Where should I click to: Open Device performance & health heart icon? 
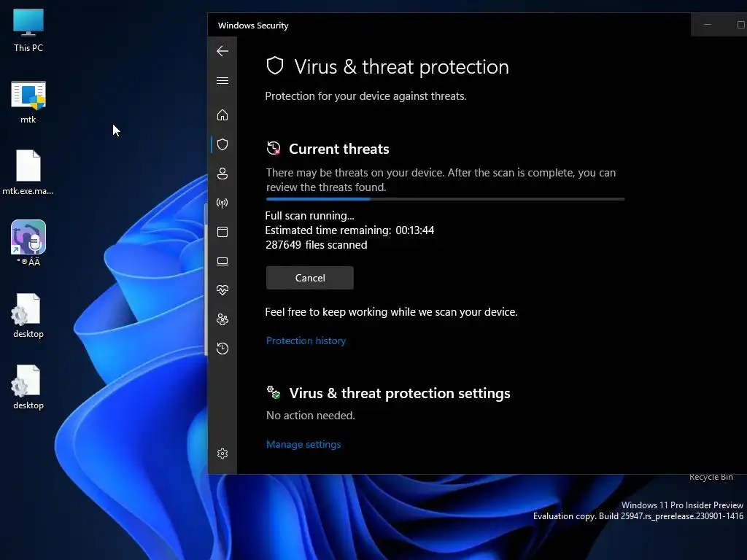[x=222, y=290]
